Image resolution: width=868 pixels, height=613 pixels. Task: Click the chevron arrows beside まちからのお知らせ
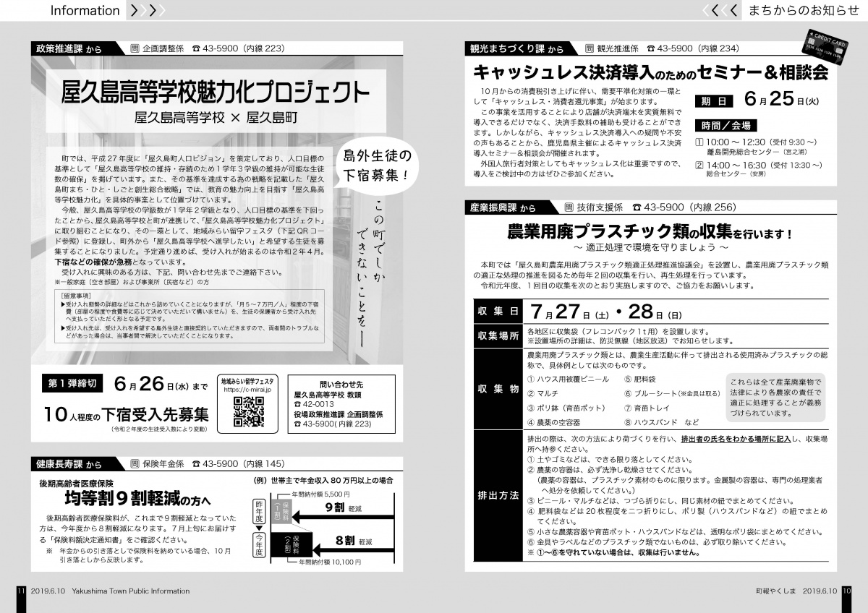click(x=721, y=11)
